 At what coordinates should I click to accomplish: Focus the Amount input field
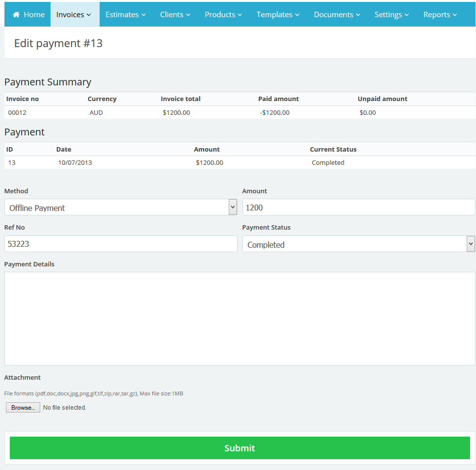(358, 208)
